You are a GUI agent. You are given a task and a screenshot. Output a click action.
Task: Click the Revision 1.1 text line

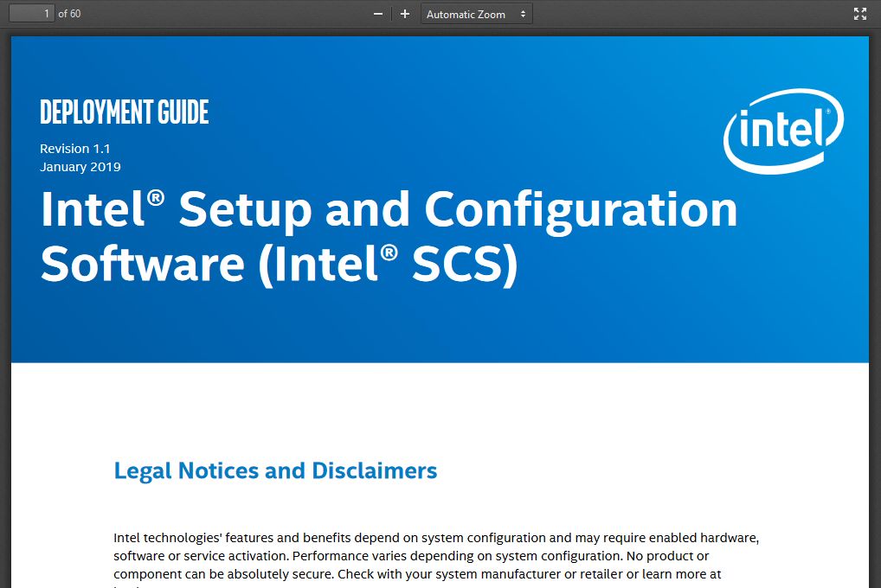pyautogui.click(x=74, y=148)
